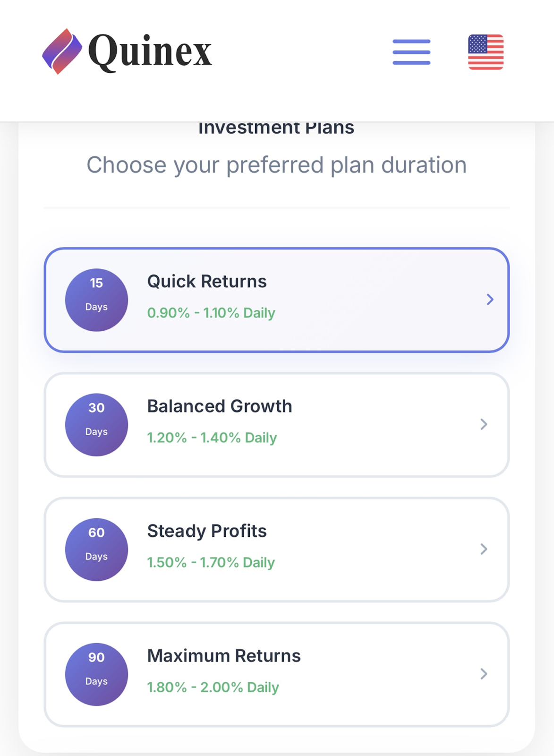The height and width of the screenshot is (756, 554).
Task: Click the 0.90% - 1.10% Daily rate
Action: click(211, 313)
